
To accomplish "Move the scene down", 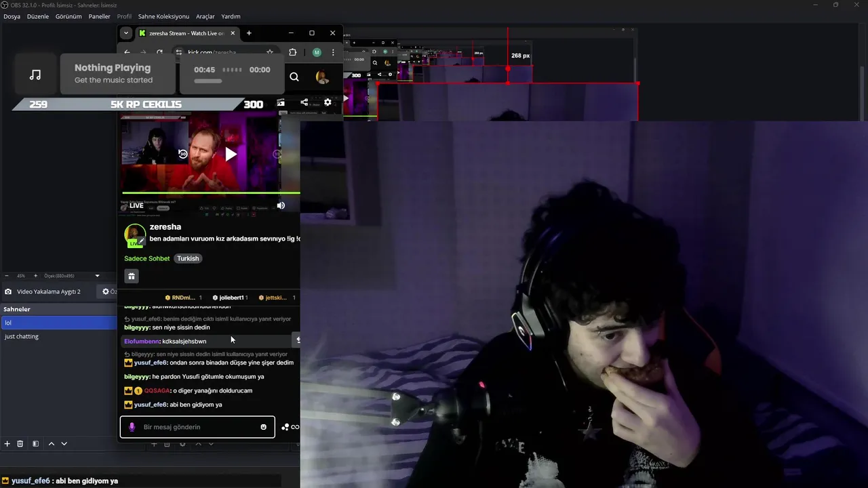I will click(x=64, y=444).
